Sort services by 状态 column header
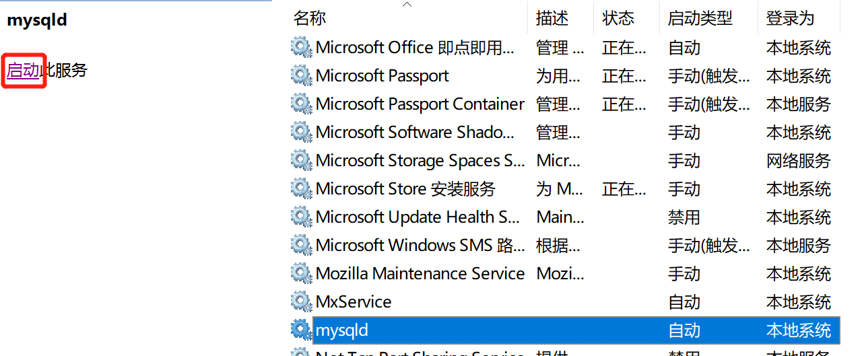The image size is (868, 356). coord(618,18)
